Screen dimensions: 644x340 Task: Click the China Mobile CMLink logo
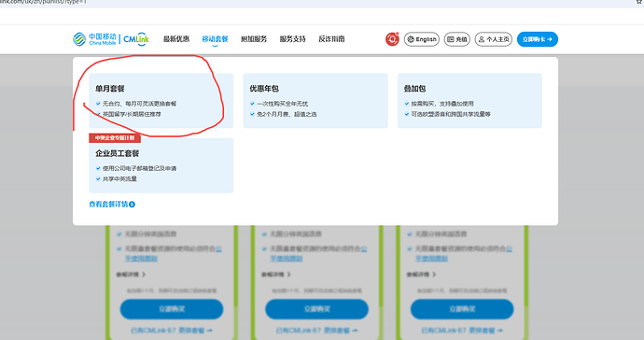point(111,39)
